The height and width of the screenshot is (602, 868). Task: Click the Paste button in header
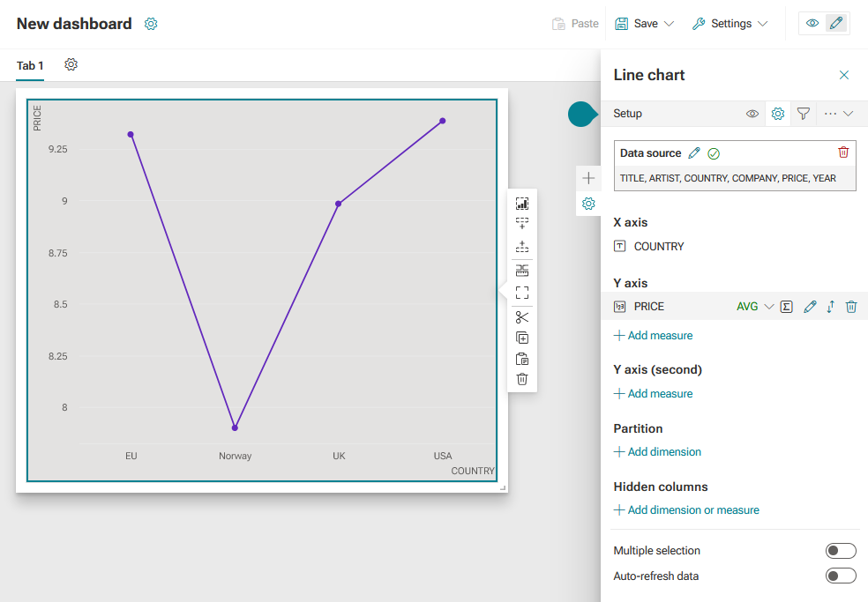tap(575, 24)
